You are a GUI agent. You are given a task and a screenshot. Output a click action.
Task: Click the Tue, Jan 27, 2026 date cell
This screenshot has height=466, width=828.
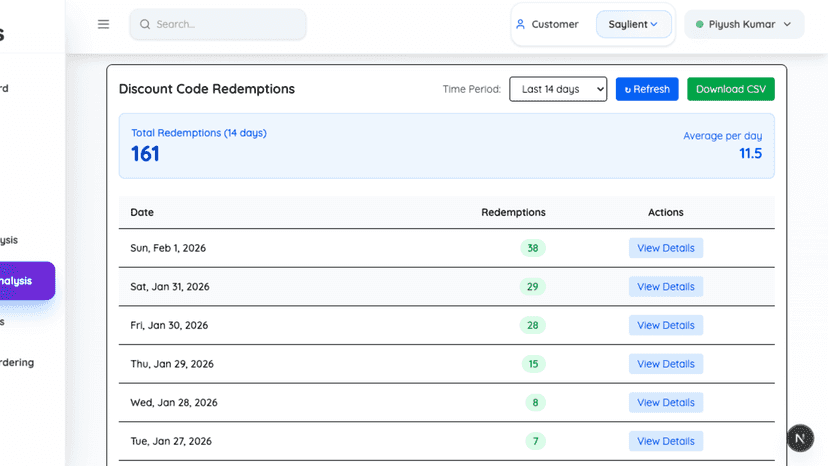point(171,441)
